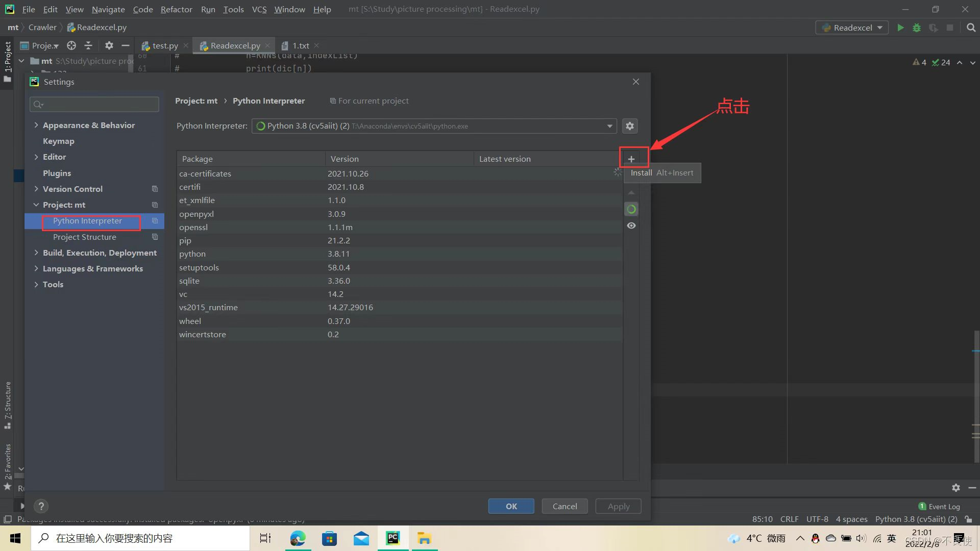980x551 pixels.
Task: Switch to the test.py editor tab
Action: coord(164,45)
